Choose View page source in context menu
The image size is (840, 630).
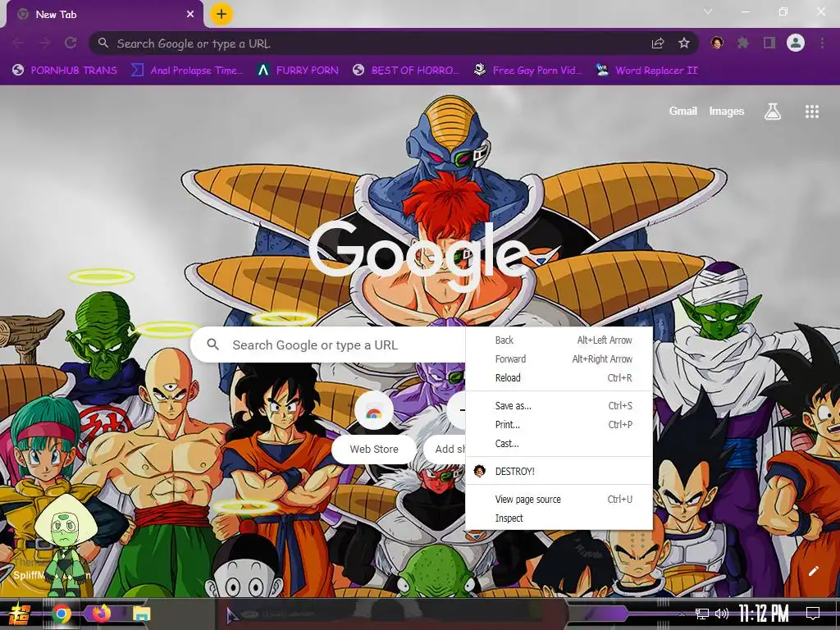559,499
